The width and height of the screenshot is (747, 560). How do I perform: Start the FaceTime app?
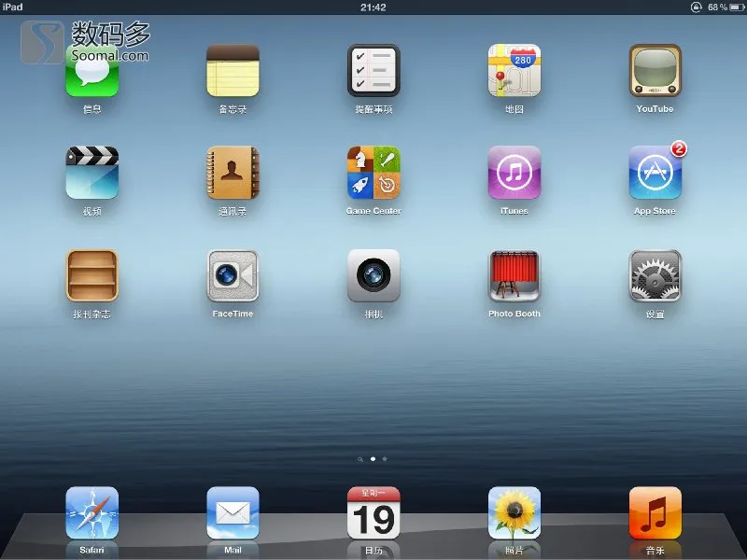click(x=233, y=275)
